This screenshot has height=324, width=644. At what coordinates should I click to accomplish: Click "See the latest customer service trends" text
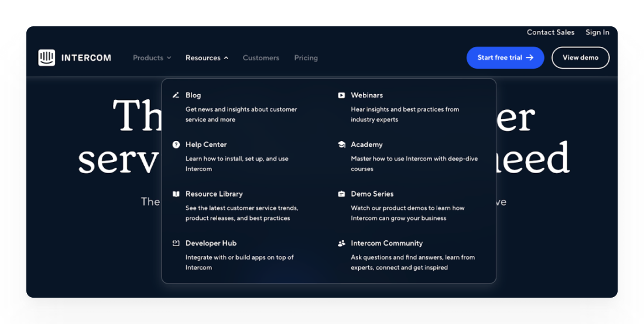tap(241, 208)
